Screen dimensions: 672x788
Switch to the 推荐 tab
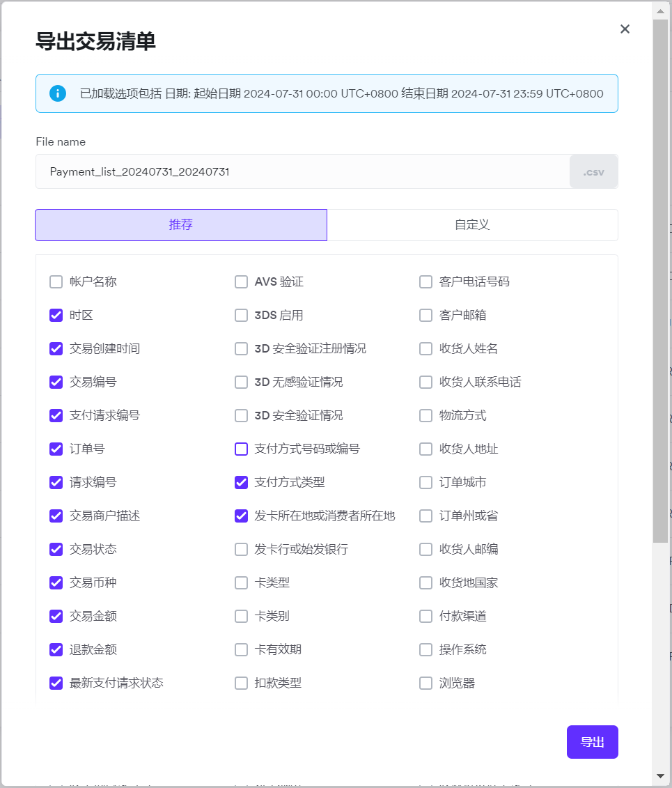click(181, 225)
